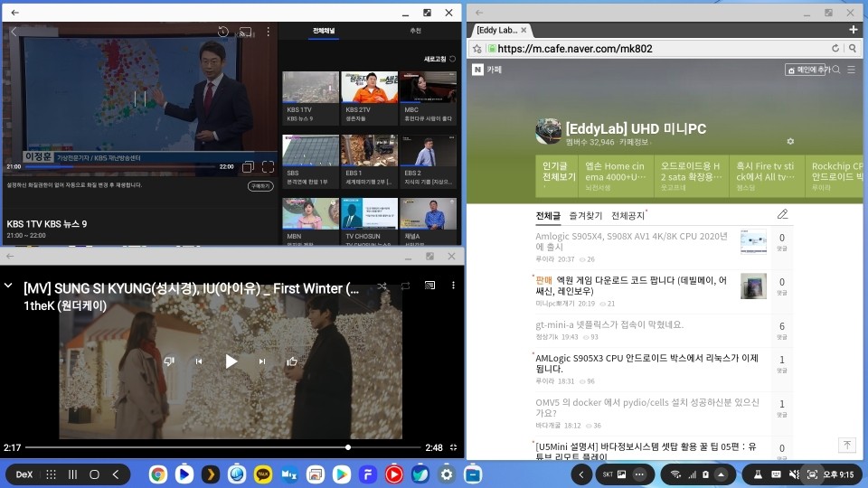Toggle repeat in the music player
Image resolution: width=868 pixels, height=488 pixels.
[405, 286]
